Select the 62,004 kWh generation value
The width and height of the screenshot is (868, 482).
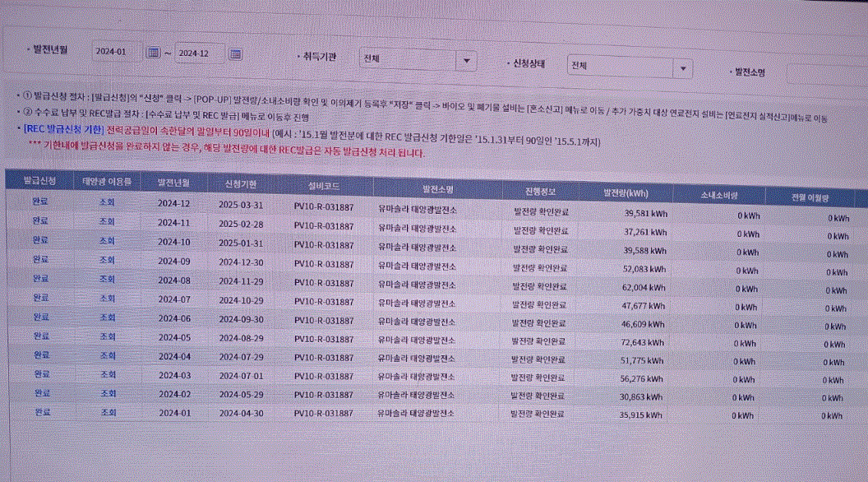[x=644, y=288]
